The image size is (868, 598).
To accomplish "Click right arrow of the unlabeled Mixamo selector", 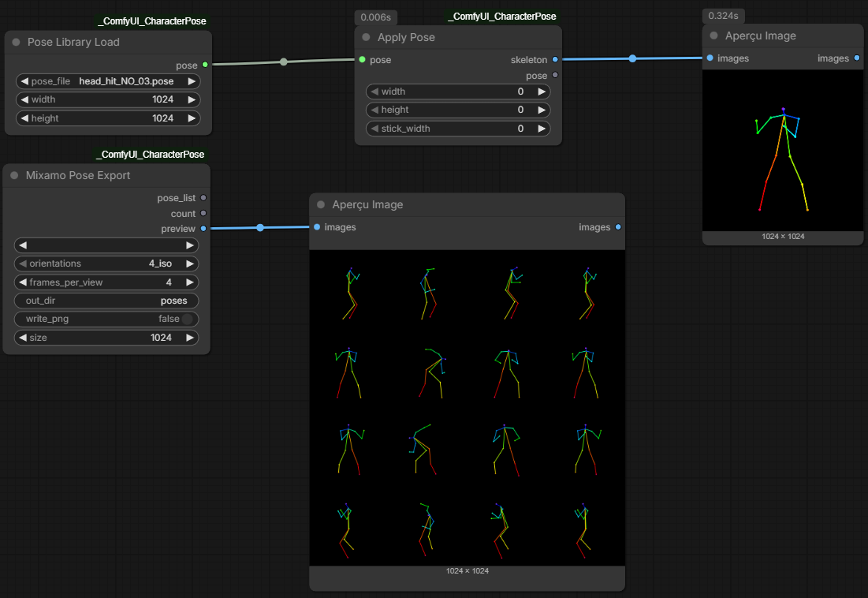I will coord(190,245).
